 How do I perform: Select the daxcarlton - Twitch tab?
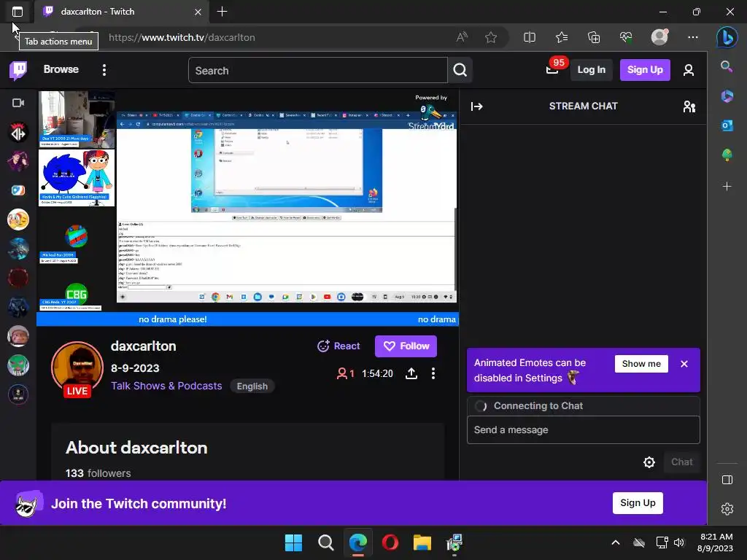point(122,12)
